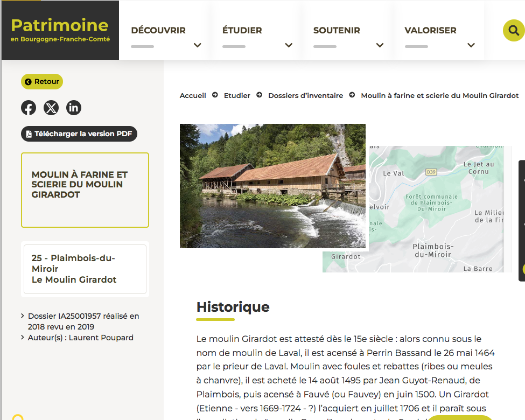Click the Le Jet au Cornu map label
525x420 pixels.
point(479,168)
